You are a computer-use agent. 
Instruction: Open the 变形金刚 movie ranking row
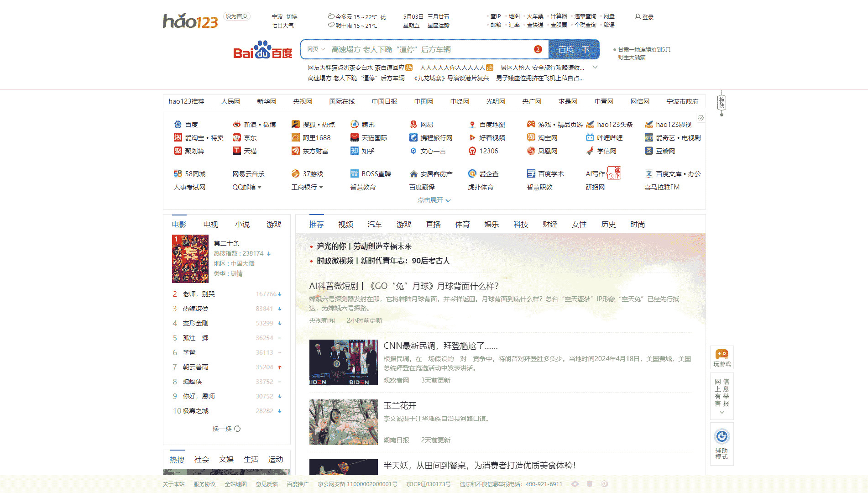click(x=227, y=323)
